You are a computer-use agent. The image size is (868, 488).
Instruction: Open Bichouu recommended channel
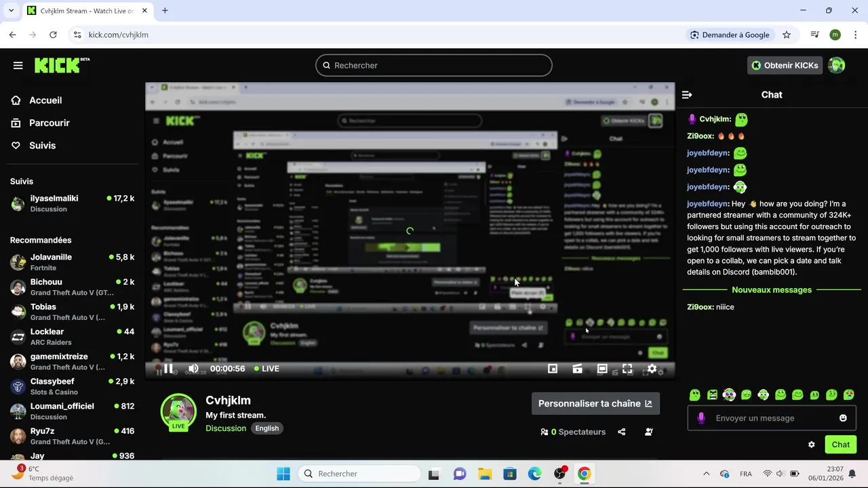click(73, 287)
